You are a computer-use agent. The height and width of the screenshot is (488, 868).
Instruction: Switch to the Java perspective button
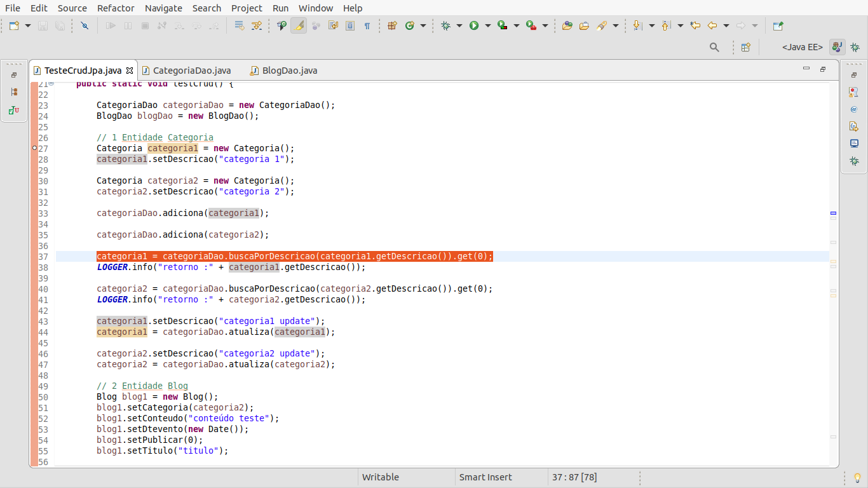[x=837, y=47]
